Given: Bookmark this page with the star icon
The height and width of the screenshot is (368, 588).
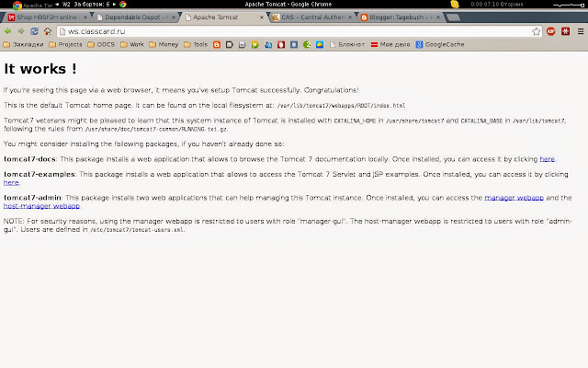Looking at the screenshot, I should (537, 31).
